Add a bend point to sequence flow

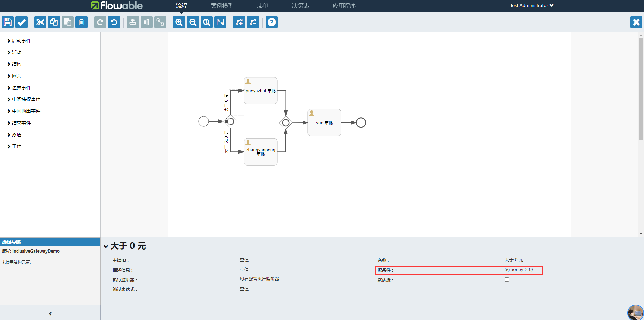(x=239, y=22)
